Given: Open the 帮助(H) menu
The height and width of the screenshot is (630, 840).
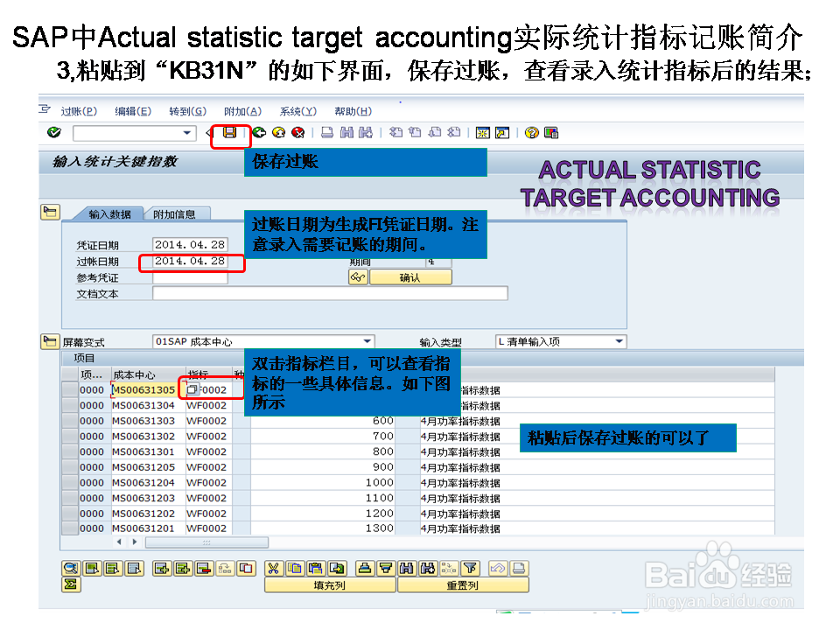Looking at the screenshot, I should [353, 111].
